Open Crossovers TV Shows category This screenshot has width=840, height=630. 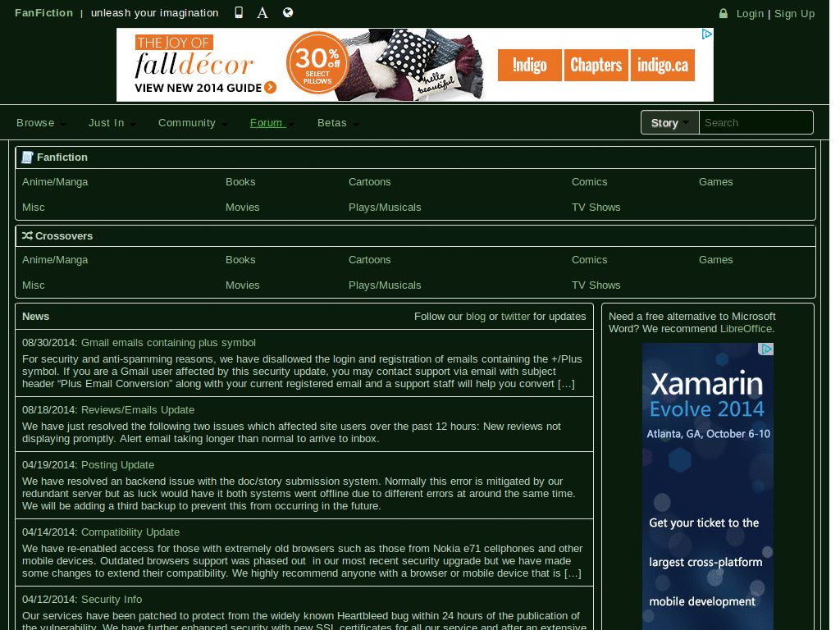[596, 285]
